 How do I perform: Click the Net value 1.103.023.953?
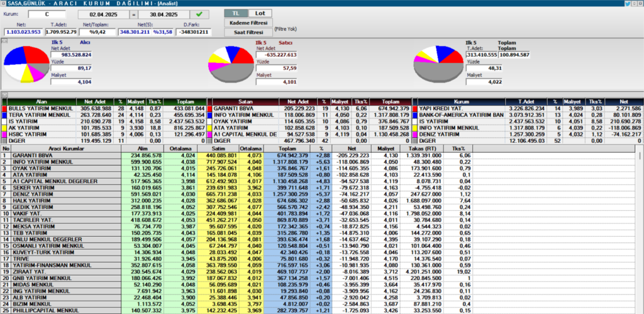[x=23, y=32]
